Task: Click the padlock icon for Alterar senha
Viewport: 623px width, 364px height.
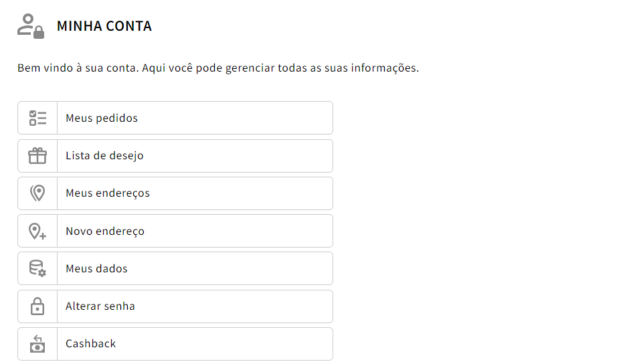Action: click(x=37, y=306)
